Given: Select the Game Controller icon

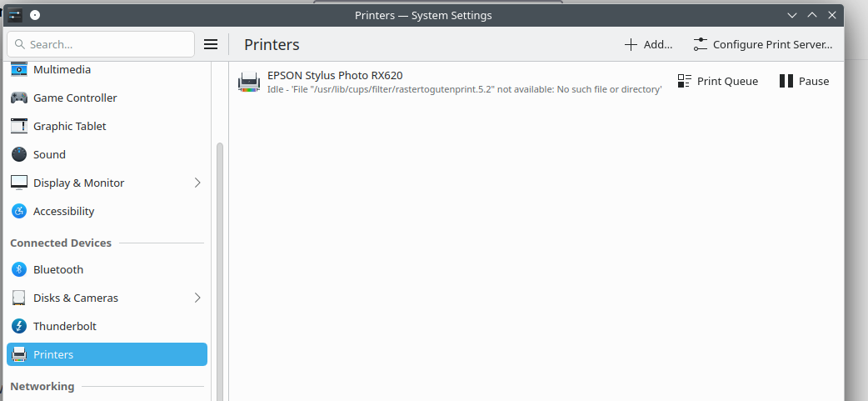Looking at the screenshot, I should pos(19,98).
